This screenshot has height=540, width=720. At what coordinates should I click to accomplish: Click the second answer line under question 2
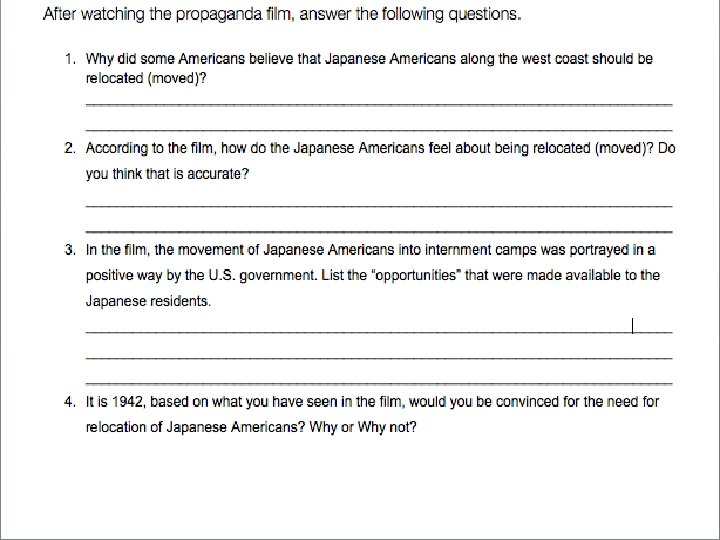point(379,229)
